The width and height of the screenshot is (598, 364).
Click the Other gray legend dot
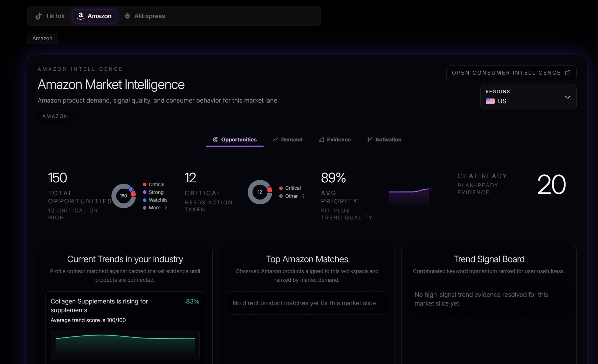tap(281, 196)
